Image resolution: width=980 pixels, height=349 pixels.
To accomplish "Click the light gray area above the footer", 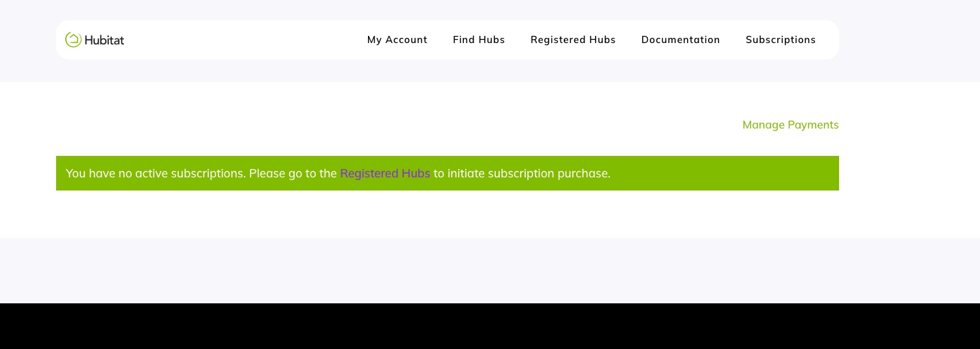I will 490,271.
